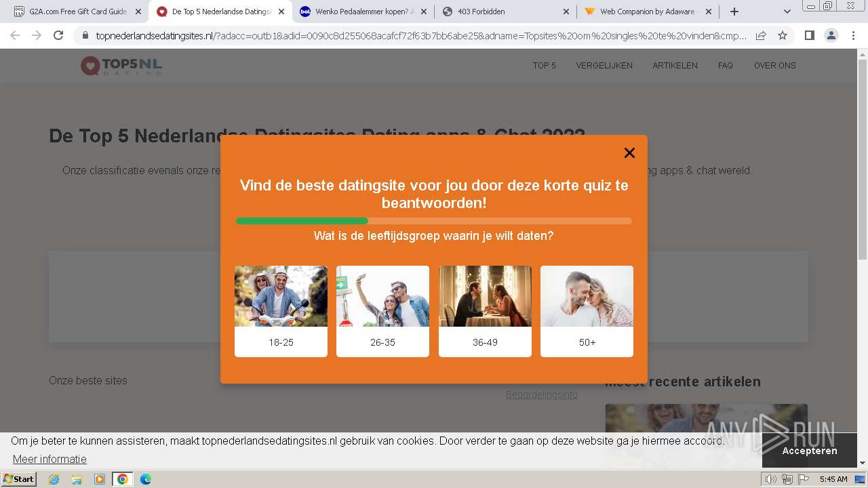868x488 pixels.
Task: Open the Chrome profile avatar
Action: (x=831, y=35)
